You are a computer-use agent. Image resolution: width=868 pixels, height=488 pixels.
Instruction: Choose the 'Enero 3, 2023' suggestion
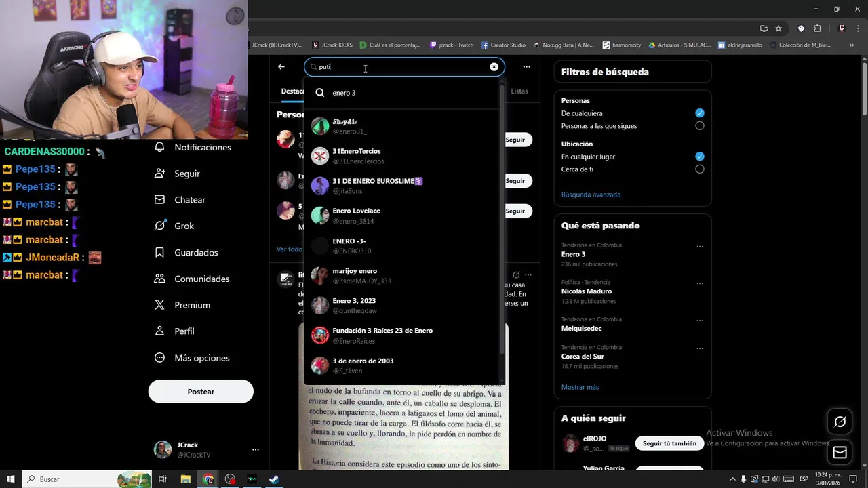401,305
